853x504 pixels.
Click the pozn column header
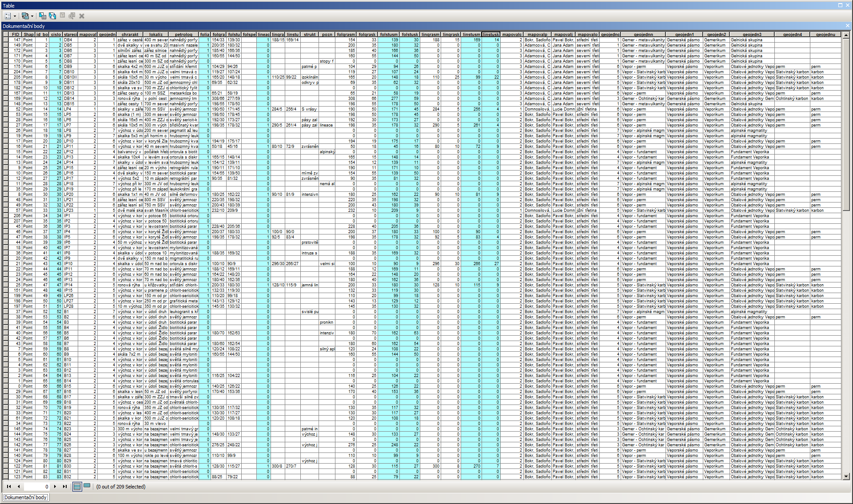pyautogui.click(x=327, y=34)
